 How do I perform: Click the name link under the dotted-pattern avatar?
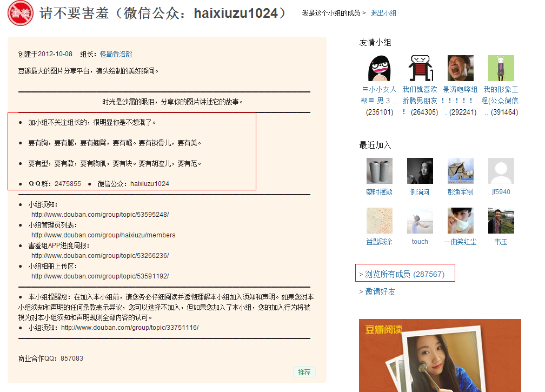(x=379, y=242)
